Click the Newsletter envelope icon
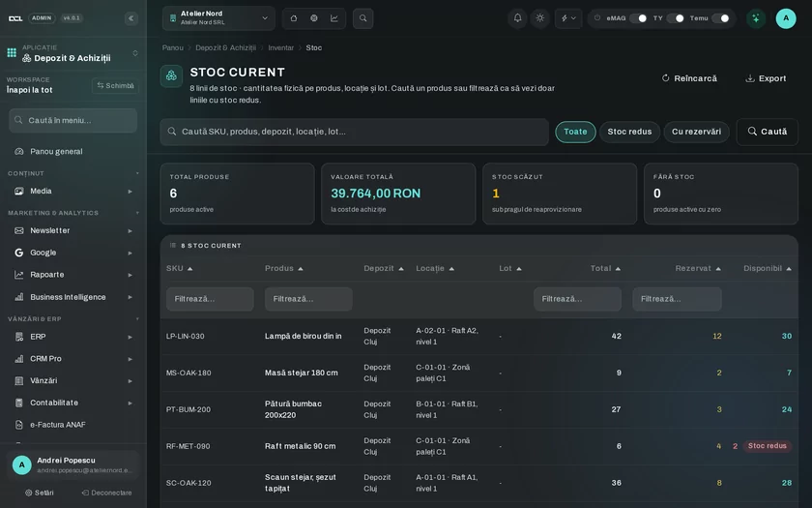Screen dimensions: 812x508 click(x=19, y=230)
